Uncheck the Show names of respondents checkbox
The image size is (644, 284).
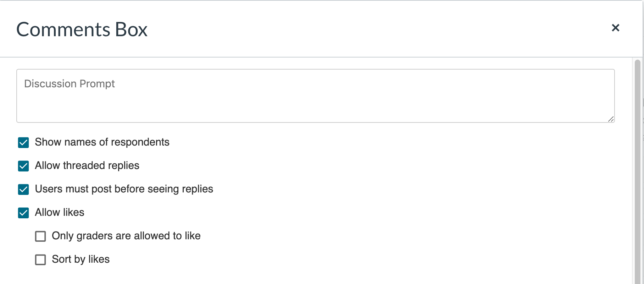[23, 143]
